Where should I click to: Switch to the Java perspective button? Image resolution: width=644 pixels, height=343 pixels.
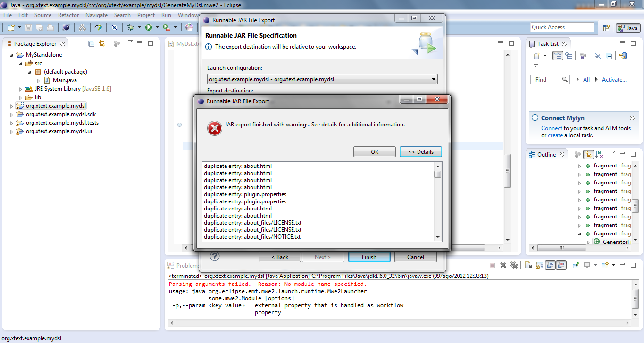point(627,28)
